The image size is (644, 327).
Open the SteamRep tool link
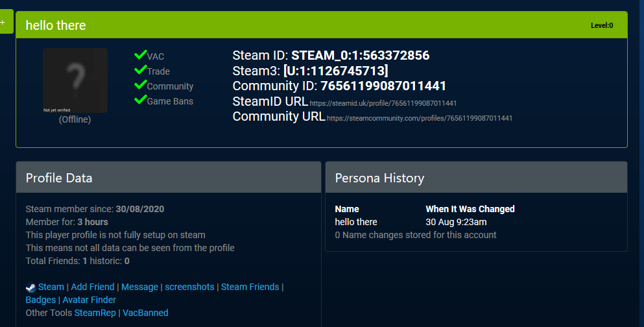pos(95,313)
